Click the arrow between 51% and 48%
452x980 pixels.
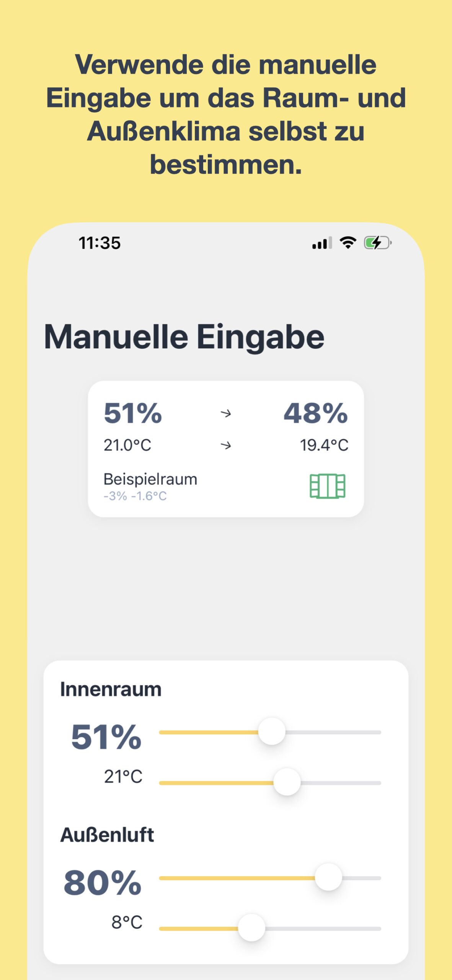[226, 413]
